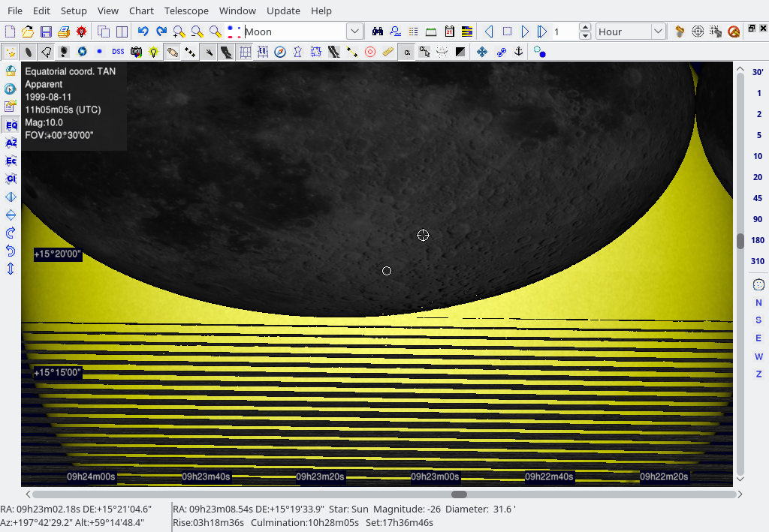Toggle show deep-sky objects ellipse button
Screen dimensions: 769x532
coord(29,52)
